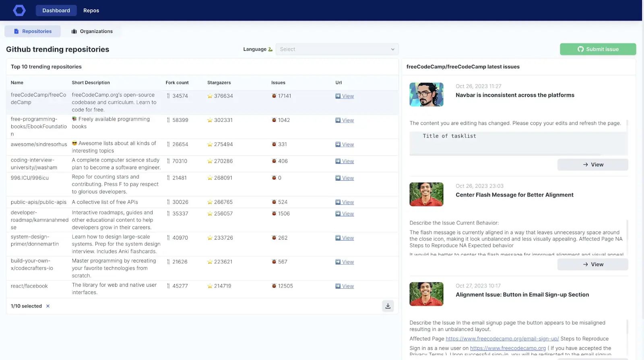Open the freecodecamp.org/email-sign-up link
Image resolution: width=644 pixels, height=360 pixels.
502,339
